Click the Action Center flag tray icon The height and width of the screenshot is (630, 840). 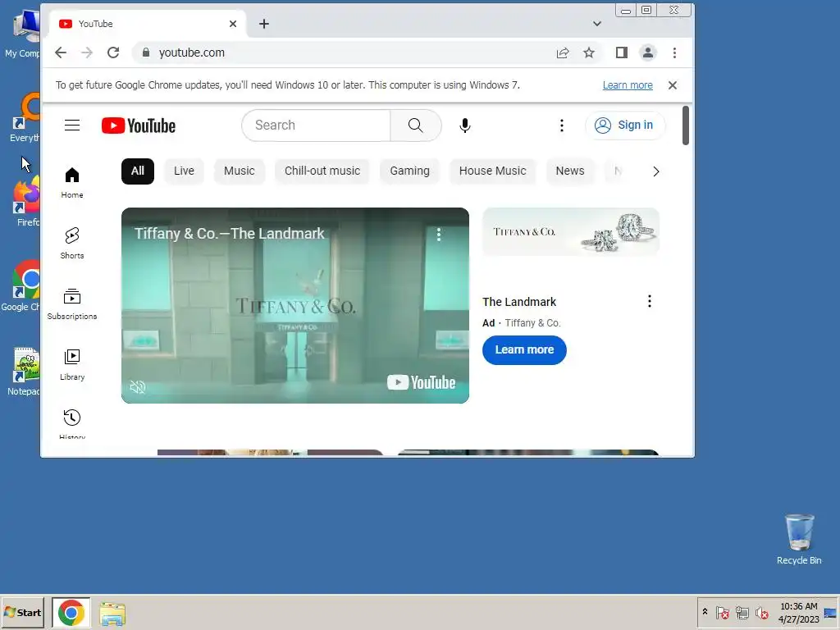pos(722,612)
